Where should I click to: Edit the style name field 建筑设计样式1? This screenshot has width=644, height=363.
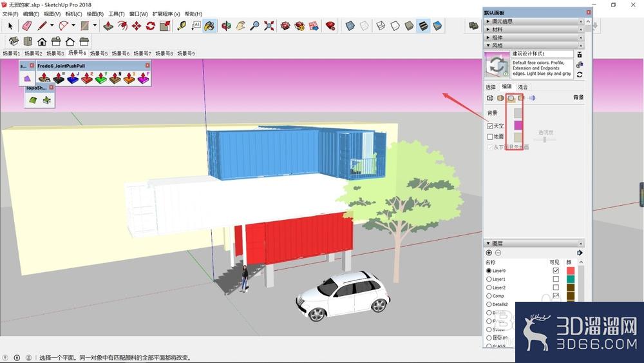click(542, 54)
